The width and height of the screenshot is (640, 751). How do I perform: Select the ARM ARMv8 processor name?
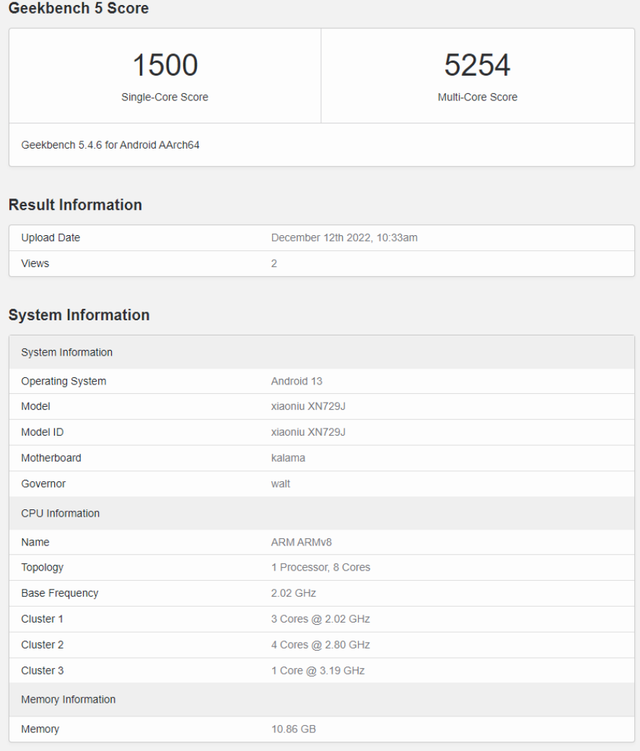[300, 542]
